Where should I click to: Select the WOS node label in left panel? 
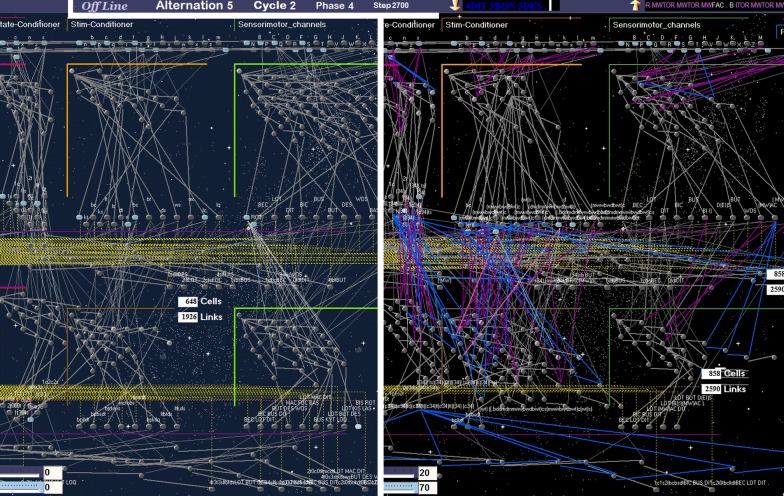(362, 199)
